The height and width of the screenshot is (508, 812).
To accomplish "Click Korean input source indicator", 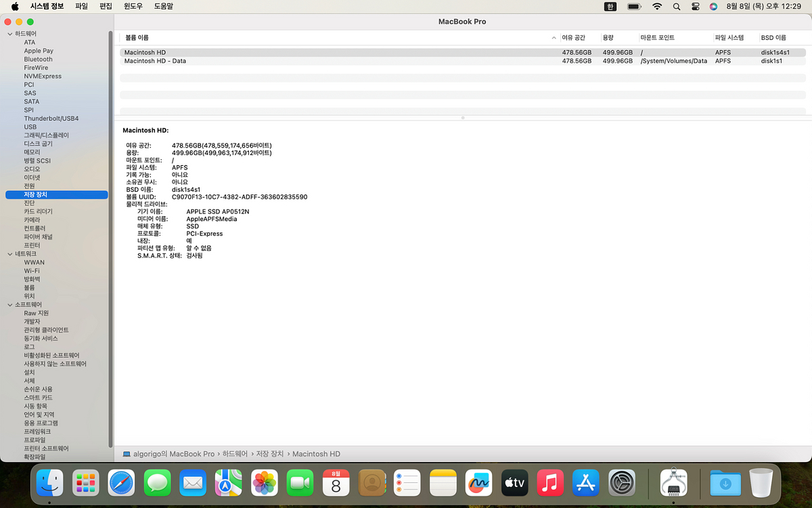I will 610,6.
